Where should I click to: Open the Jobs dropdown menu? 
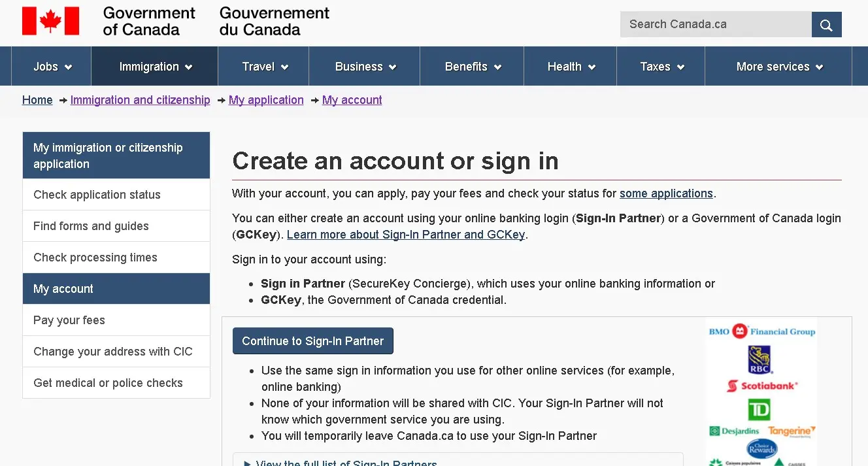(x=53, y=66)
